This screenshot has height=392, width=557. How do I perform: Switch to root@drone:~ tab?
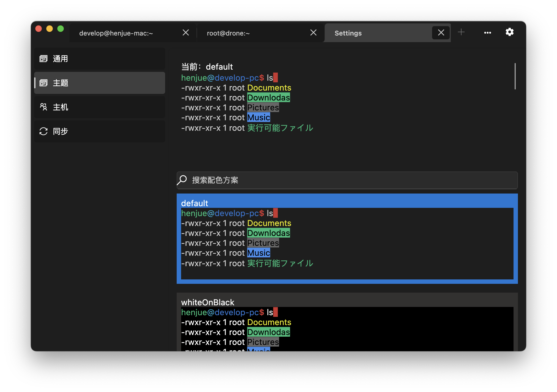click(x=228, y=33)
